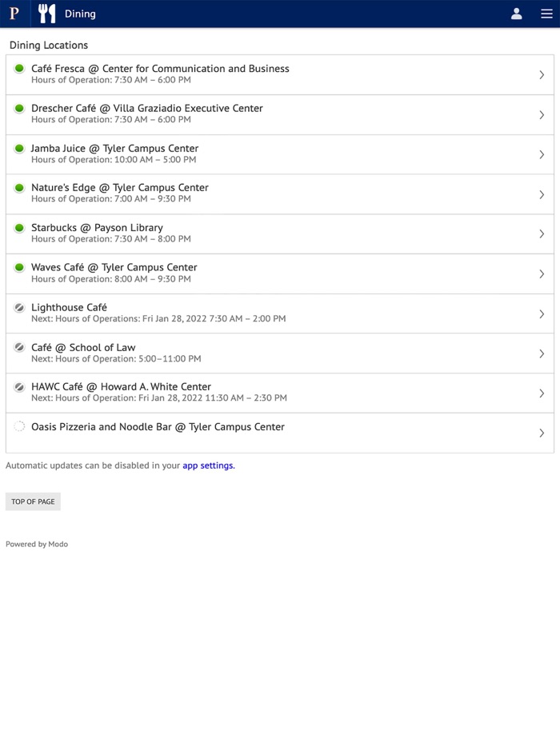Expand Jamba Juice row chevron
The width and height of the screenshot is (560, 747).
(542, 154)
